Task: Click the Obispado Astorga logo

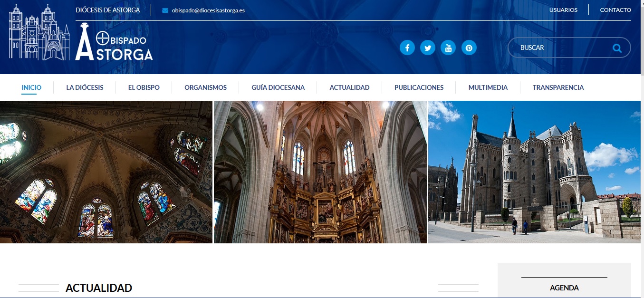Action: [x=114, y=42]
